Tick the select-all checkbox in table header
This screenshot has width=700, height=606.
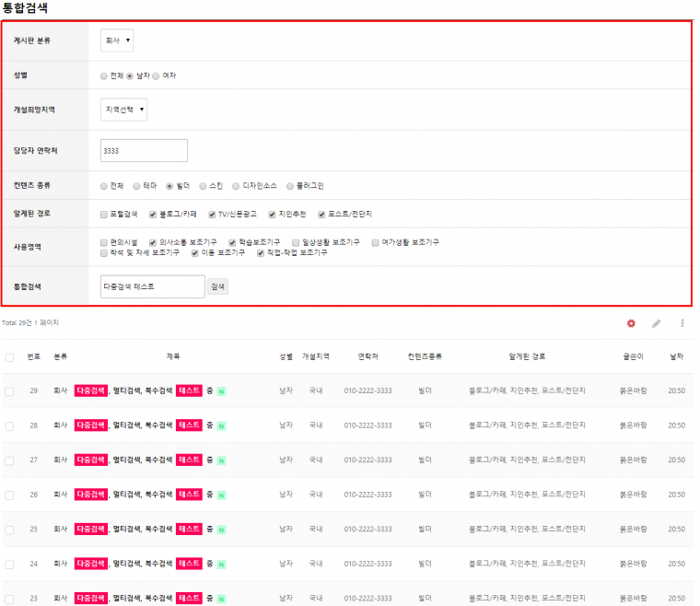(x=9, y=357)
